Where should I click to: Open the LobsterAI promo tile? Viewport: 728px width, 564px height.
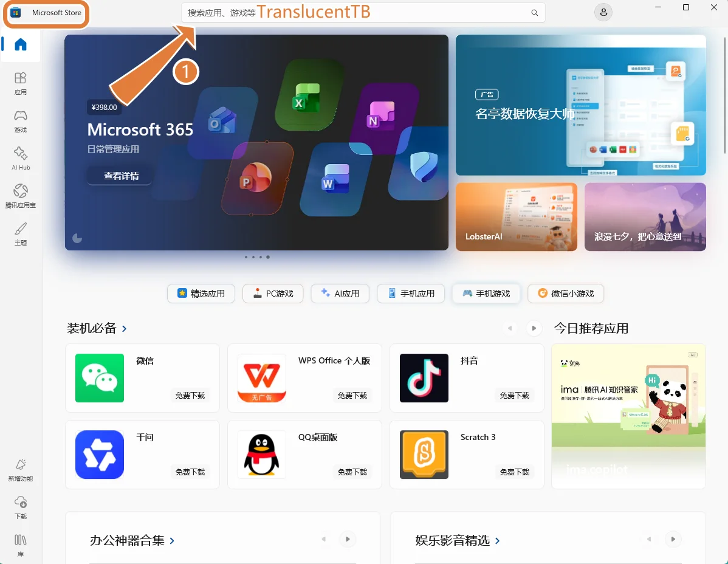517,217
